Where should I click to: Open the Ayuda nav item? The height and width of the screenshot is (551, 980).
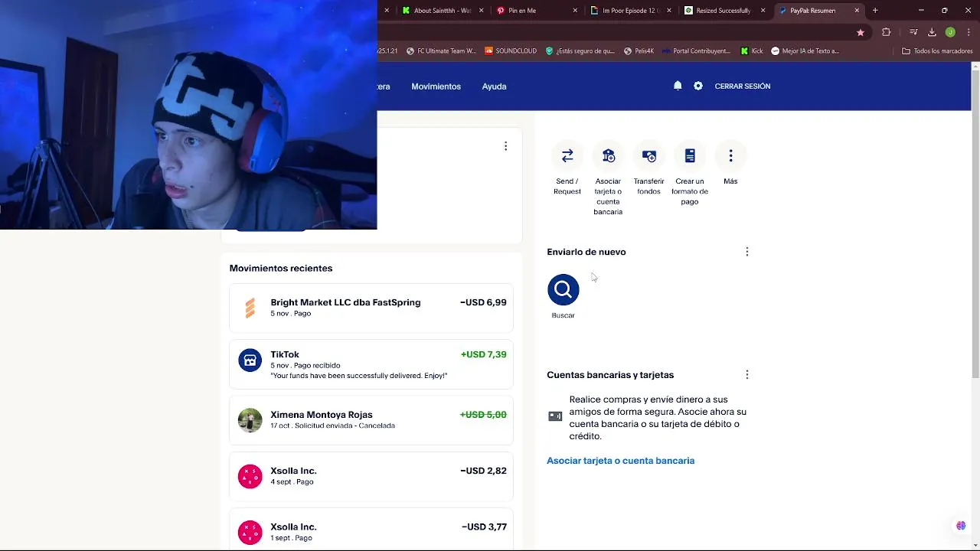coord(494,86)
